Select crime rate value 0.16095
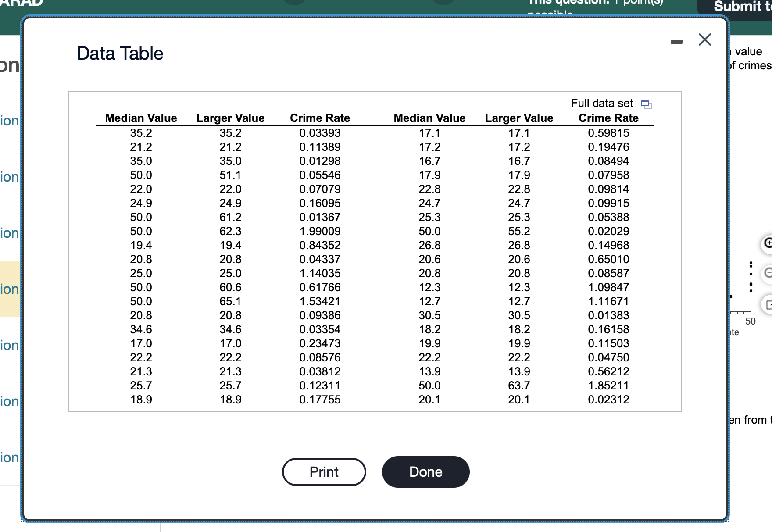Viewport: 772px width, 532px height. (320, 203)
